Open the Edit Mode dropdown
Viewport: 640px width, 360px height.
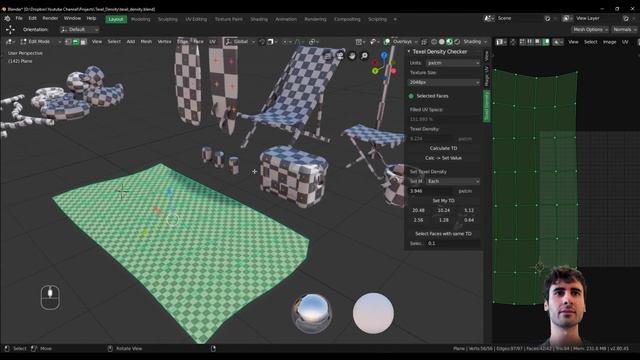tap(40, 42)
